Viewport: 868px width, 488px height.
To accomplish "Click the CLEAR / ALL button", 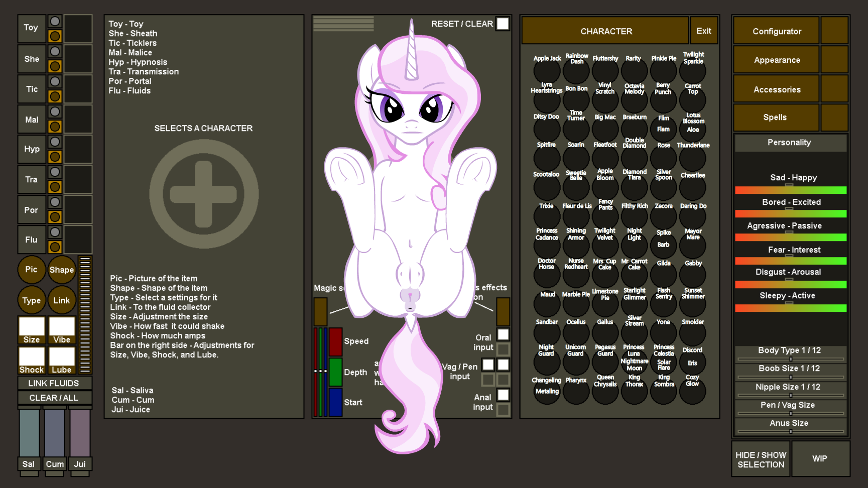I will 55,398.
